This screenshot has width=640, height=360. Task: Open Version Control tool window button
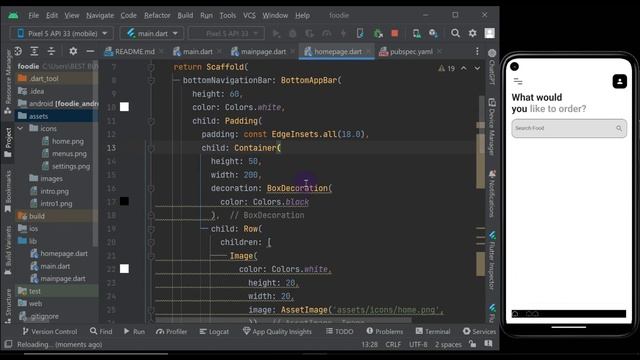click(49, 331)
